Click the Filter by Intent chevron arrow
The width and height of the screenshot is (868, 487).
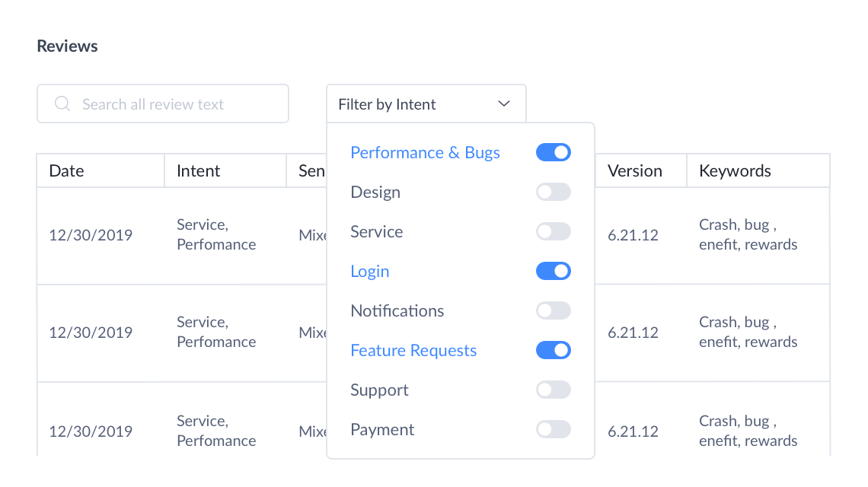pos(503,104)
